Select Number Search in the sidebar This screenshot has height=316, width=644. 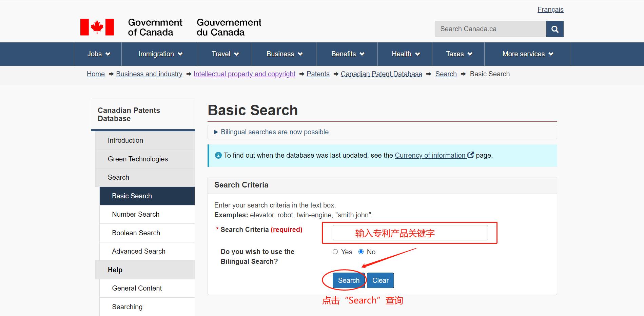[147, 214]
